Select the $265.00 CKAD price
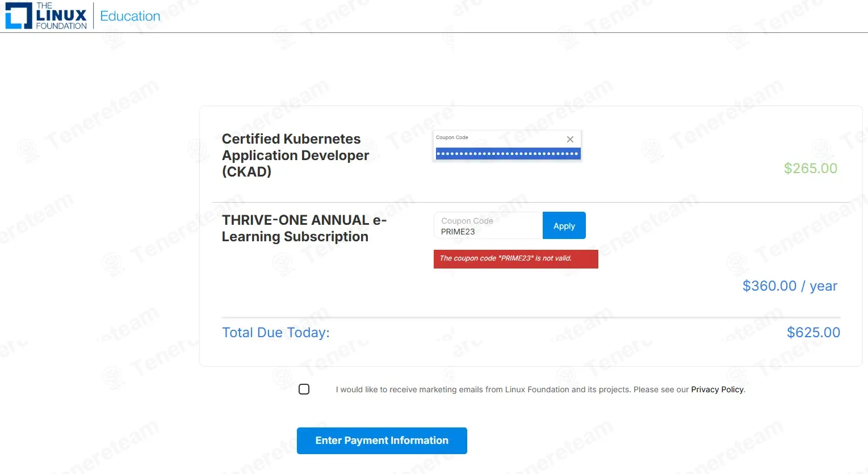Image resolution: width=868 pixels, height=474 pixels. coord(811,168)
